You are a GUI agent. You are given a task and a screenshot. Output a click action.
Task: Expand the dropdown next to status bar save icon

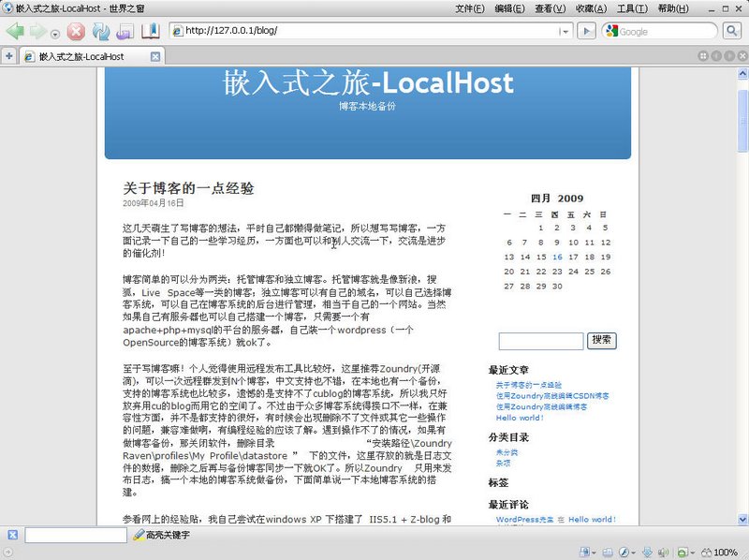[594, 553]
